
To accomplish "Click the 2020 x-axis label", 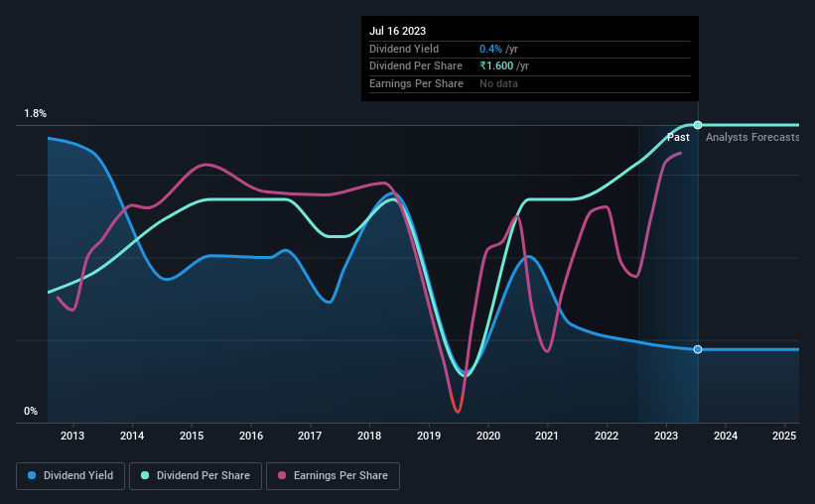I will (x=488, y=436).
